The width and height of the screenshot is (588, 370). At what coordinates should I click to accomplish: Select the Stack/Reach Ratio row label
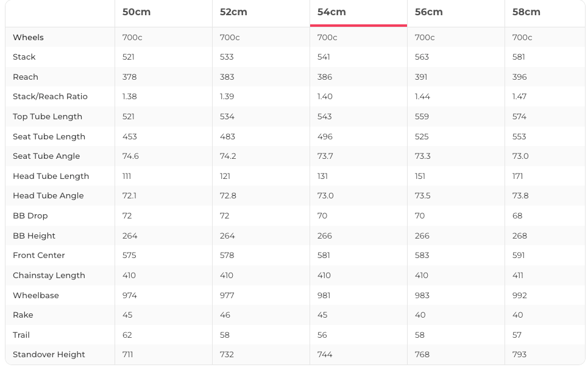click(50, 96)
